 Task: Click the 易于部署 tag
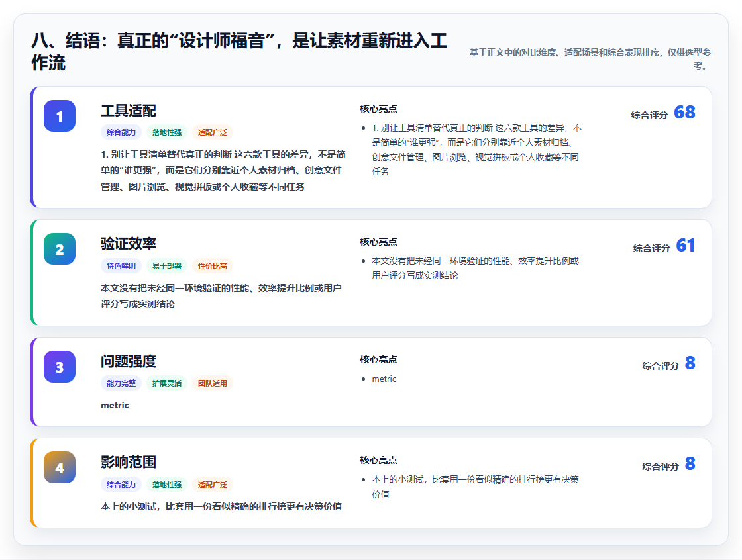pyautogui.click(x=166, y=266)
